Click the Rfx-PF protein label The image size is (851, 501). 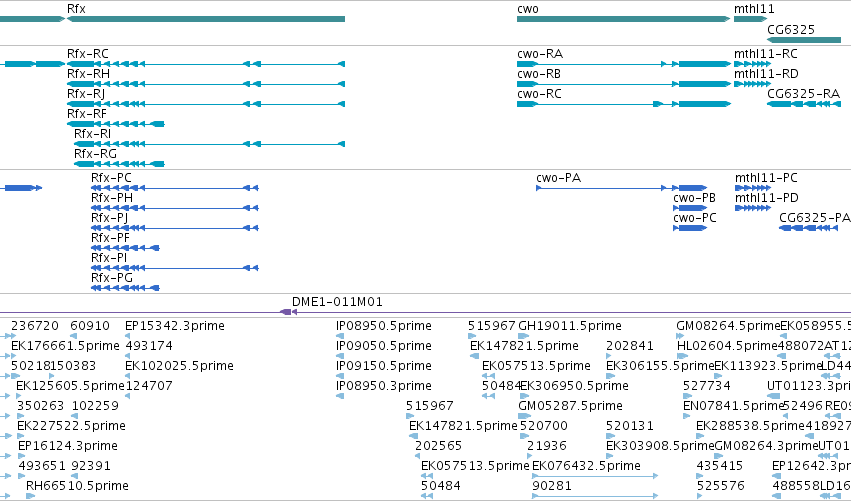pyautogui.click(x=110, y=238)
